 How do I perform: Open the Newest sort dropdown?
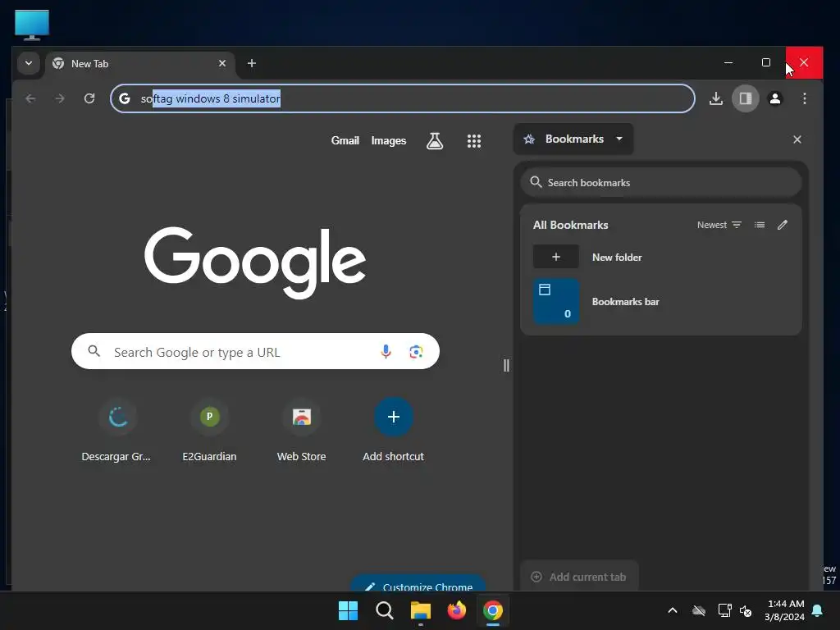pos(719,225)
